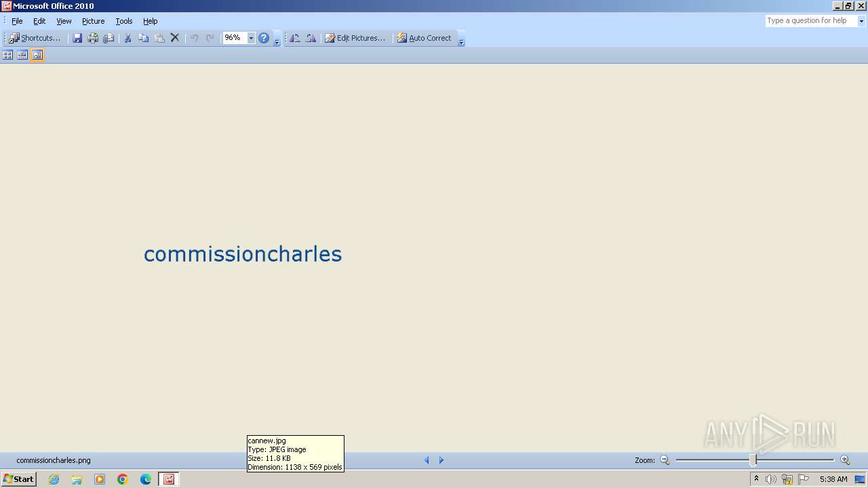Screen dimensions: 868x488
Task: Launch Google Chrome from the taskbar
Action: pyautogui.click(x=123, y=479)
